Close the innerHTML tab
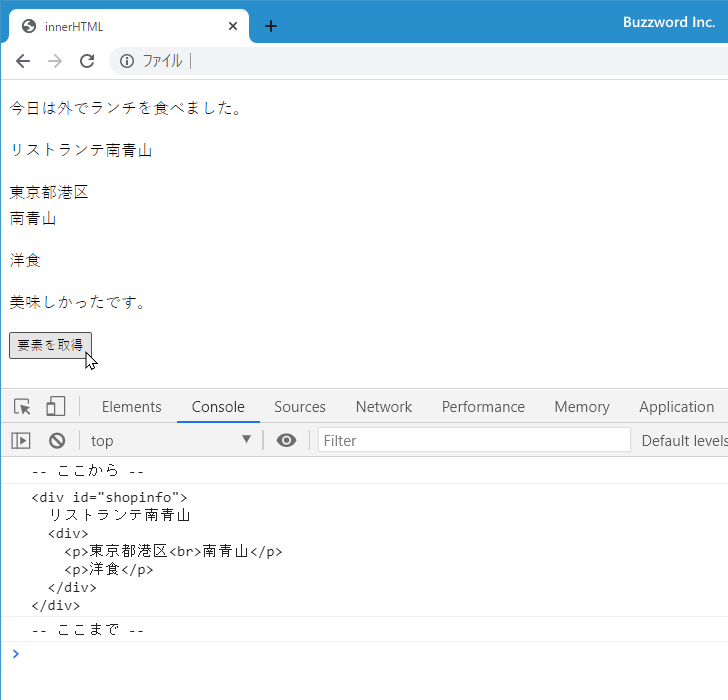The image size is (728, 700). [233, 26]
